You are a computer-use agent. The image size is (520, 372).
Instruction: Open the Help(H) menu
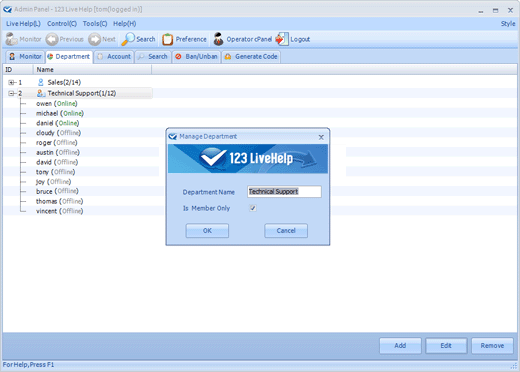tap(124, 24)
